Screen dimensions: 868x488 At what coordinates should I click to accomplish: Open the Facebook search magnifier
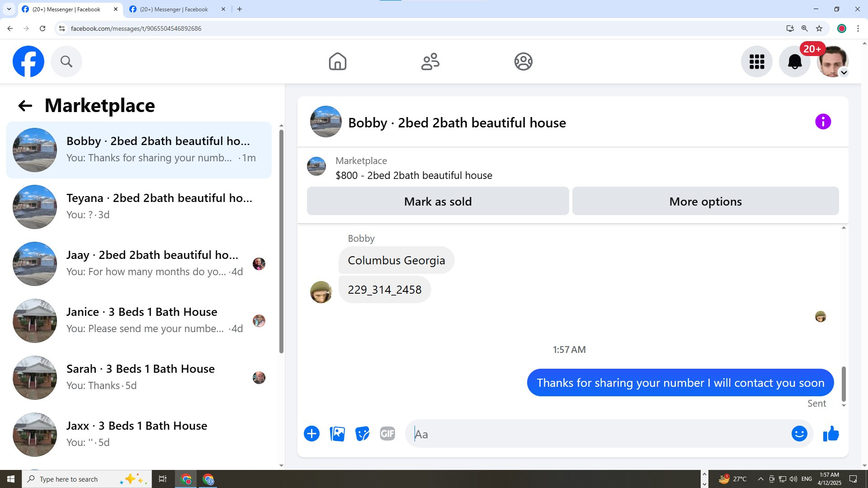pos(66,61)
